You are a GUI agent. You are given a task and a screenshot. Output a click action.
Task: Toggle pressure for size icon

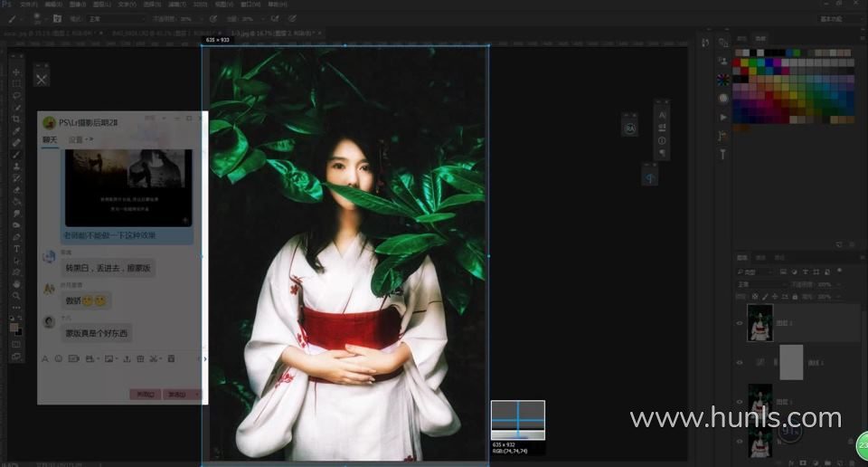[292, 19]
